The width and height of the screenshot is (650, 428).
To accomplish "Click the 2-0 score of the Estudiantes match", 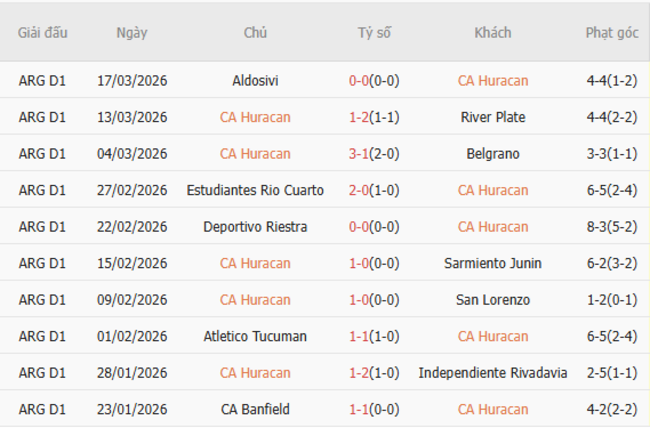I will pos(359,190).
